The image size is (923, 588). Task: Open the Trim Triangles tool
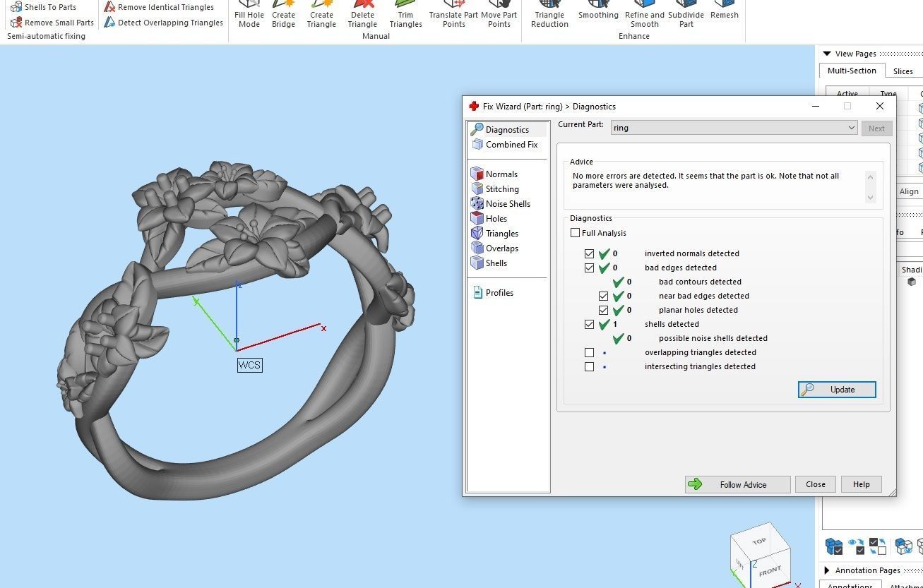click(x=405, y=14)
